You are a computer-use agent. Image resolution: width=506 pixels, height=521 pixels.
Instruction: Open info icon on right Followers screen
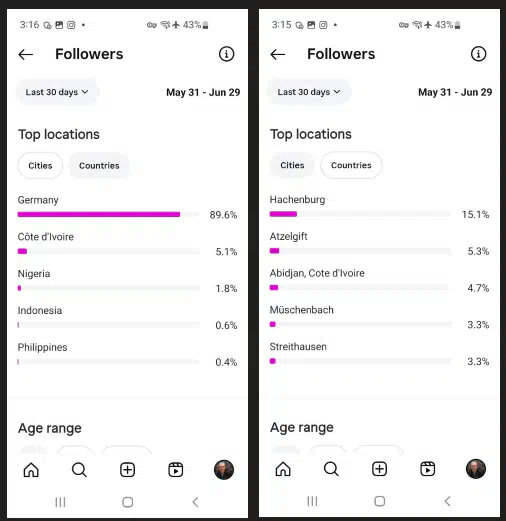(x=478, y=54)
